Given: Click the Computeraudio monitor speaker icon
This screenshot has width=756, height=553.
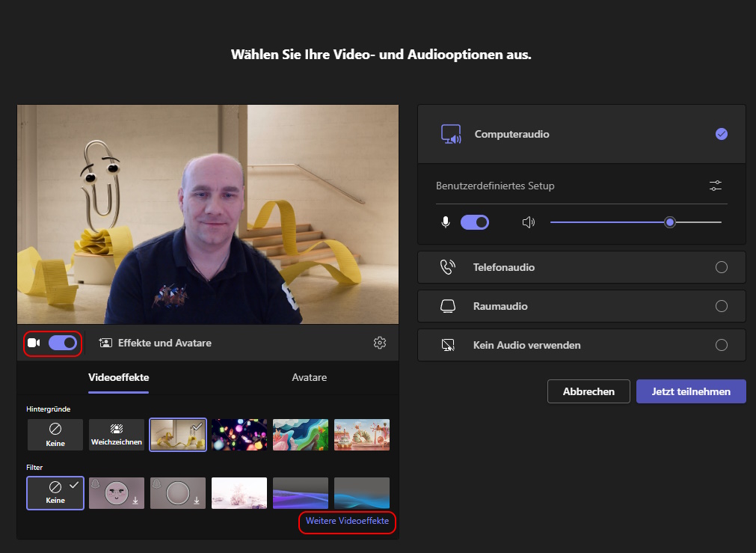Looking at the screenshot, I should point(452,134).
